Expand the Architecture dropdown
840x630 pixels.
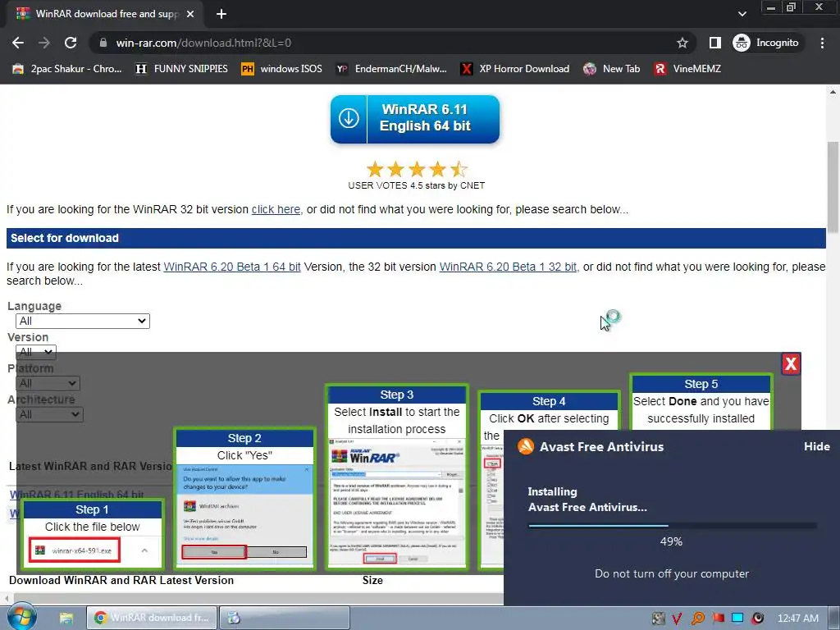coord(50,414)
